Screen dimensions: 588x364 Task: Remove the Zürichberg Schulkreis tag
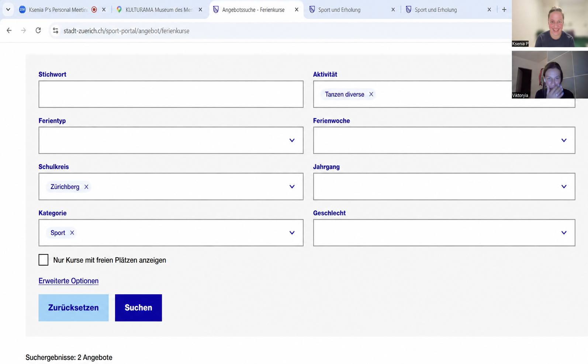point(86,187)
